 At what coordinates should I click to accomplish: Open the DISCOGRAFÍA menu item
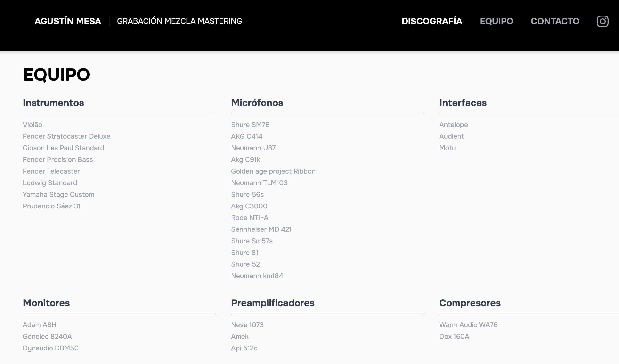(432, 21)
